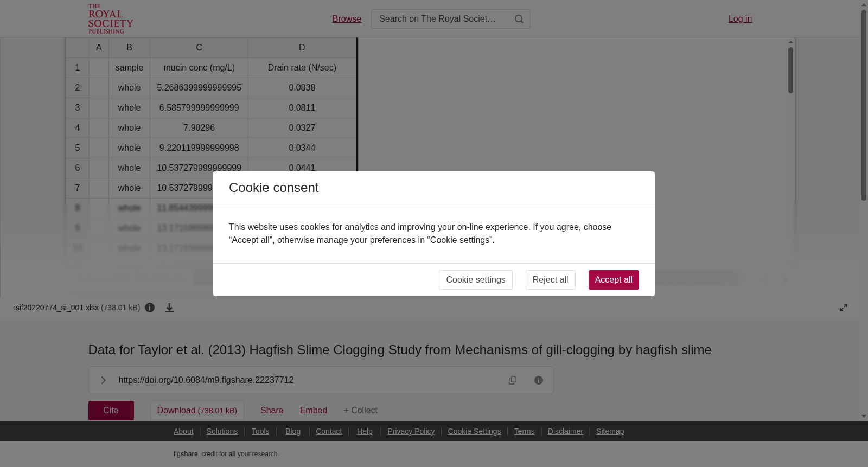Click the Cite button

pos(111,411)
